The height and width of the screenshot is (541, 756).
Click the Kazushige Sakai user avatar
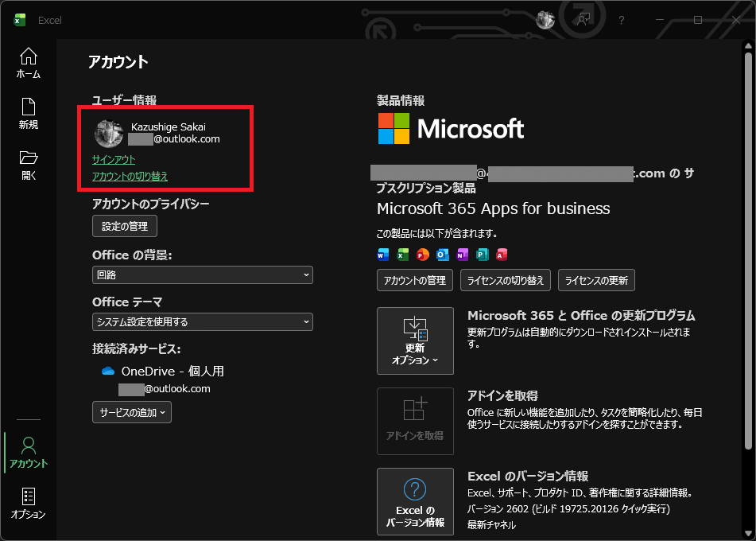108,133
